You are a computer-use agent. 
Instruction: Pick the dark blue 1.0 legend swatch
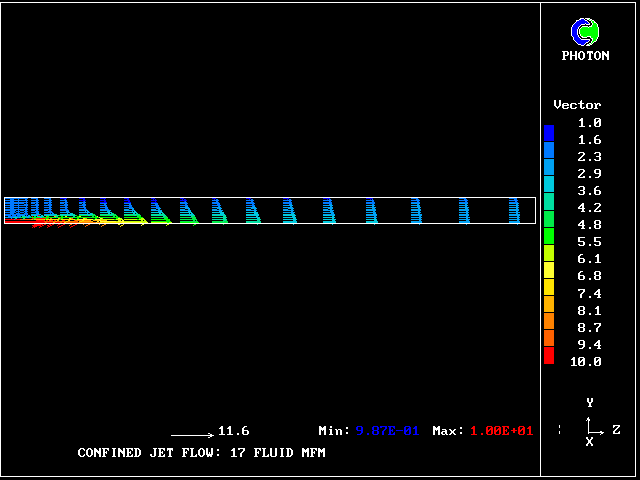click(x=549, y=132)
